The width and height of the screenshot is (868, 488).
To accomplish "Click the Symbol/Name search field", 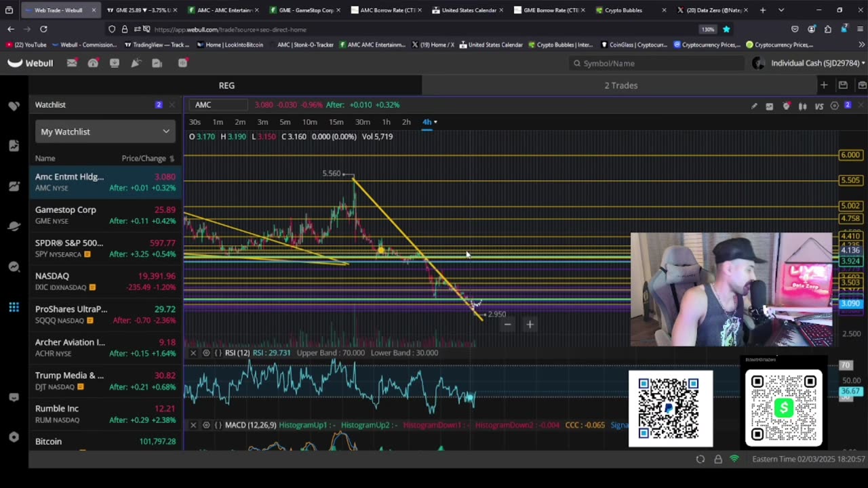I will [x=656, y=63].
